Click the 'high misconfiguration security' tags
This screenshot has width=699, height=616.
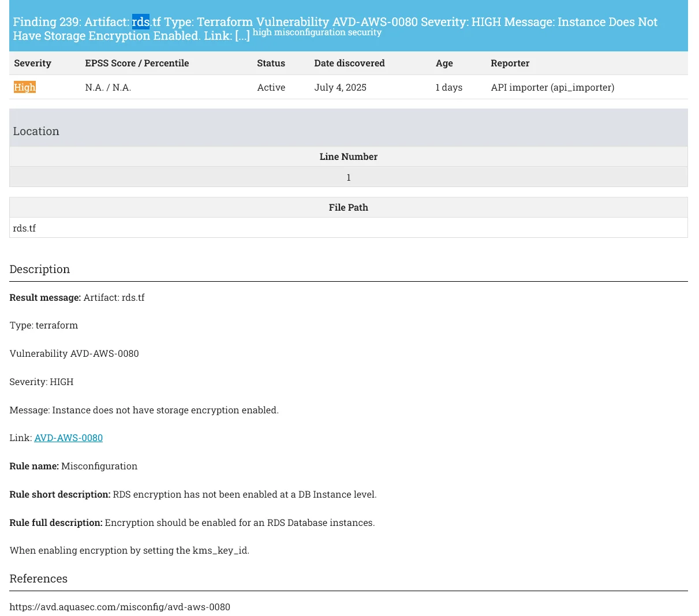(317, 32)
